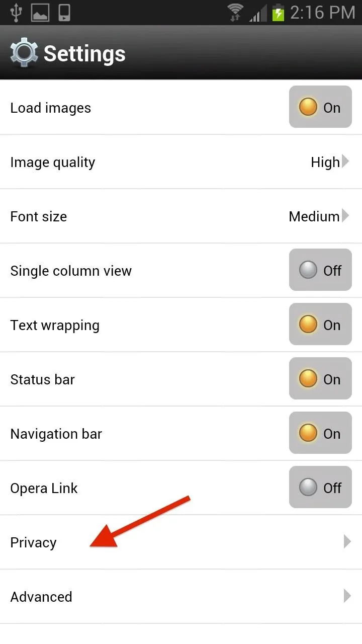Expand Privacy arrow chevron
The image size is (362, 644).
(347, 541)
